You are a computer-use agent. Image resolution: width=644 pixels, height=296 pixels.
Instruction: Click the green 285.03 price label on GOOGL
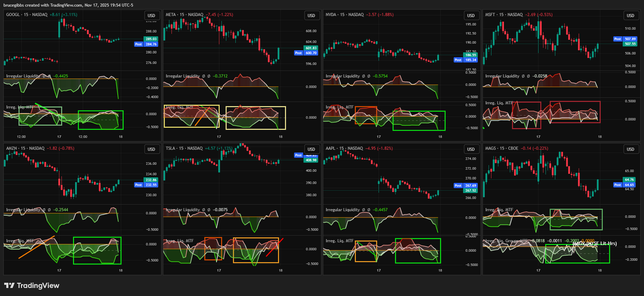pyautogui.click(x=151, y=39)
